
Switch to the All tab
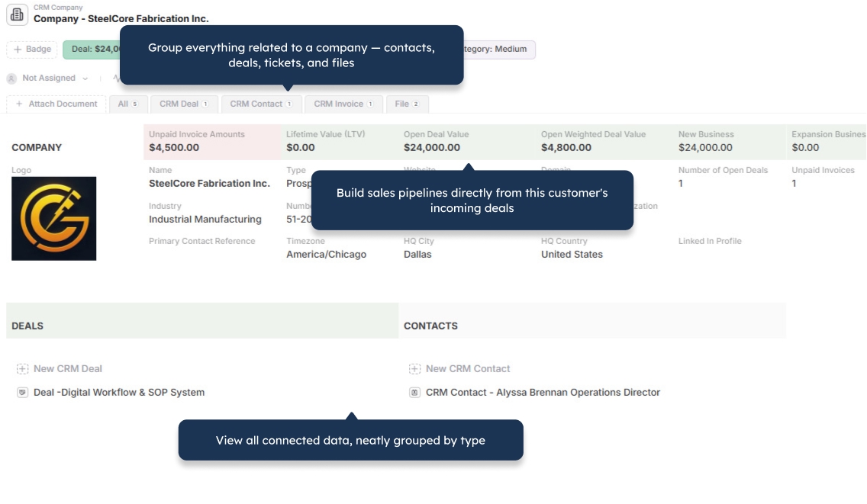pos(127,104)
